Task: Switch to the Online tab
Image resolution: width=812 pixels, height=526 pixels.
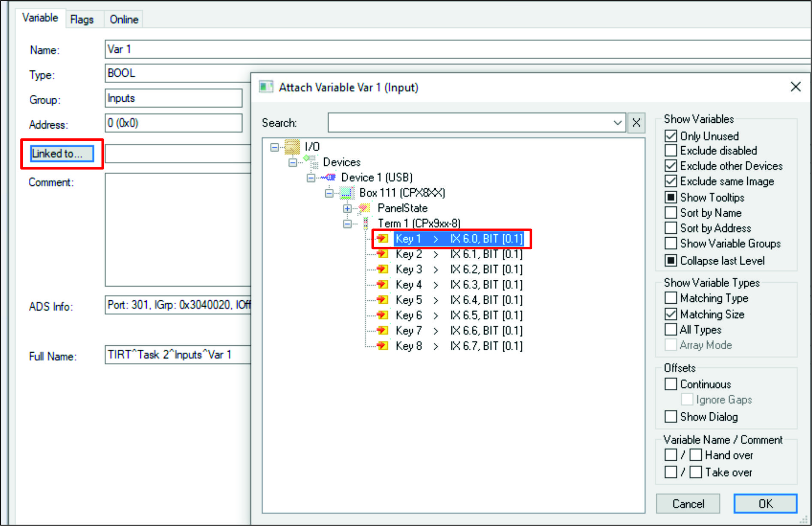Action: [x=124, y=19]
